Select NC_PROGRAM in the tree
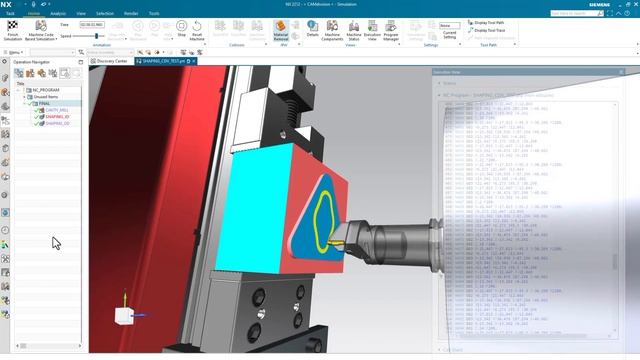Image resolution: width=640 pixels, height=360 pixels. (x=46, y=90)
